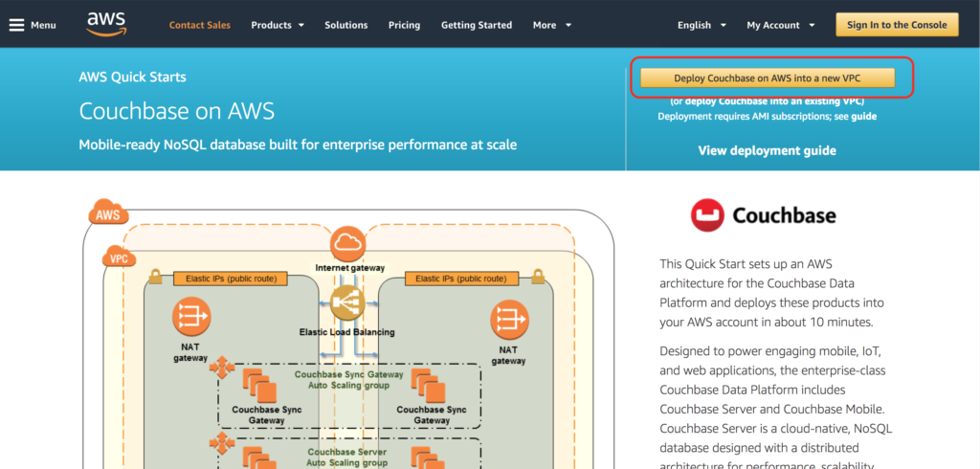980x469 pixels.
Task: Click the right padlock icon on subnet
Action: 537,277
